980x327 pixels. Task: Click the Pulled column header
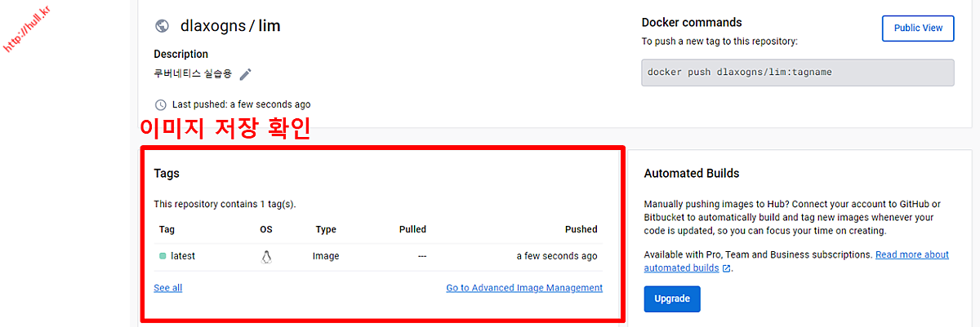(412, 229)
